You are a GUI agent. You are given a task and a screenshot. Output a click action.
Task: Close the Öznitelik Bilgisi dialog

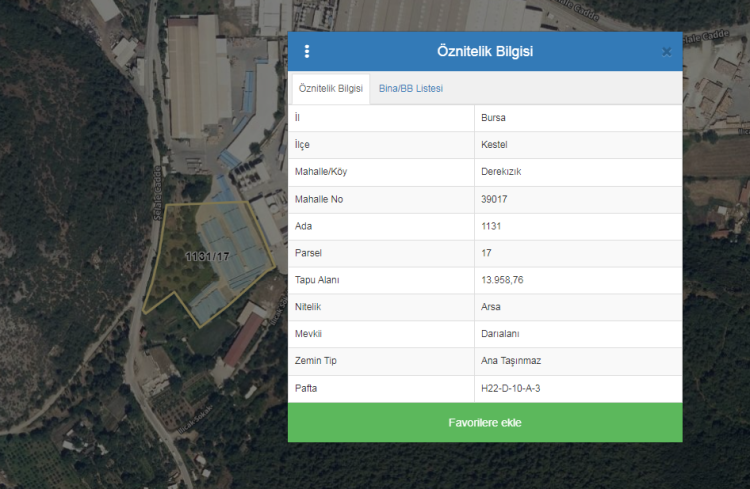(667, 52)
